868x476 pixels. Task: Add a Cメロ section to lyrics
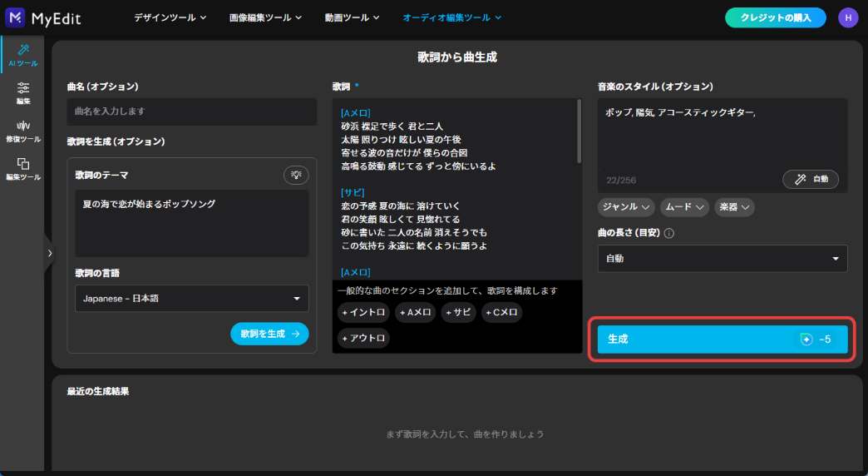point(501,313)
